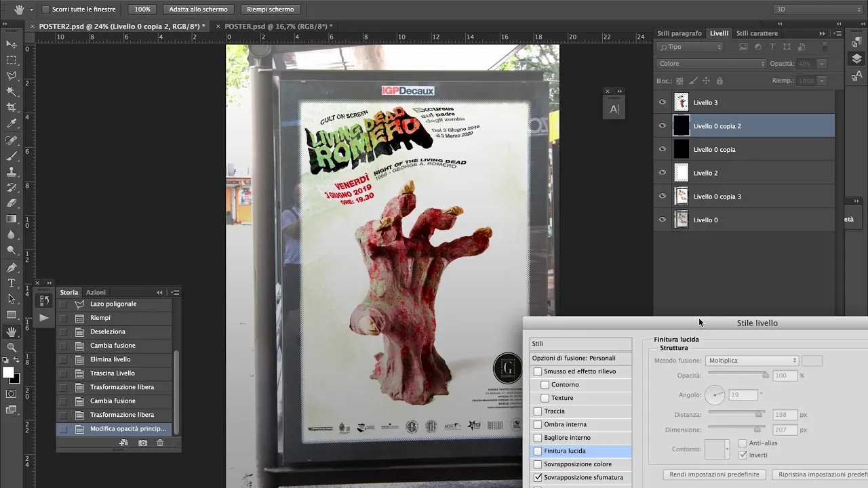Select the Gradient tool
Image resolution: width=868 pixels, height=488 pixels.
[12, 219]
